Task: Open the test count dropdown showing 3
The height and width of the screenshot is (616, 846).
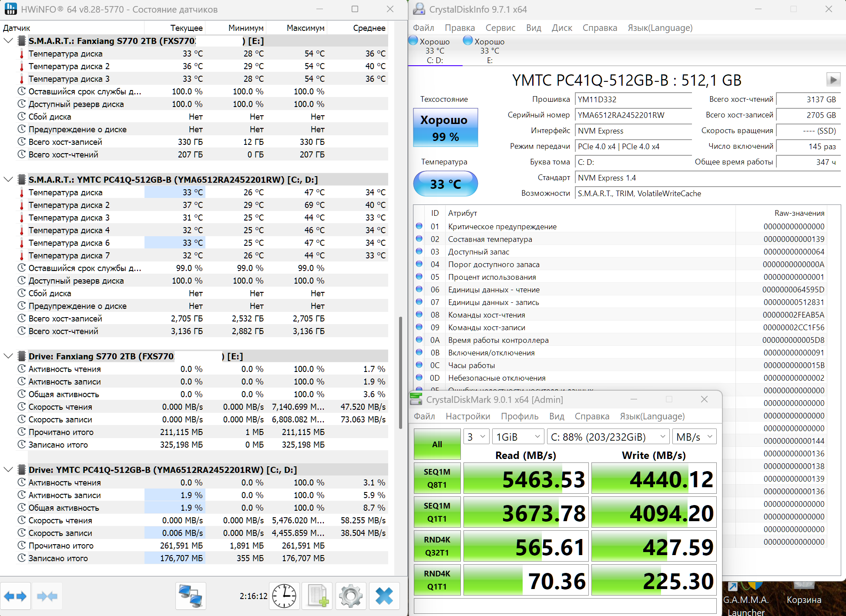Action: tap(476, 437)
